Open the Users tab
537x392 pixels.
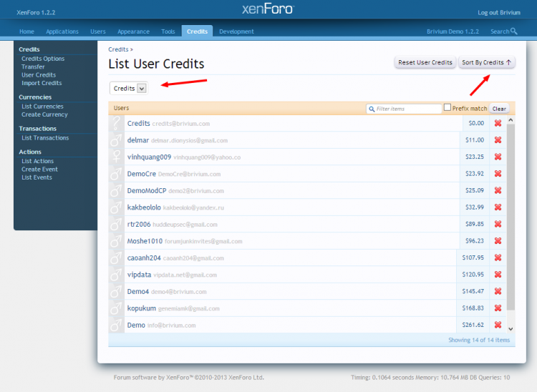[x=98, y=31]
